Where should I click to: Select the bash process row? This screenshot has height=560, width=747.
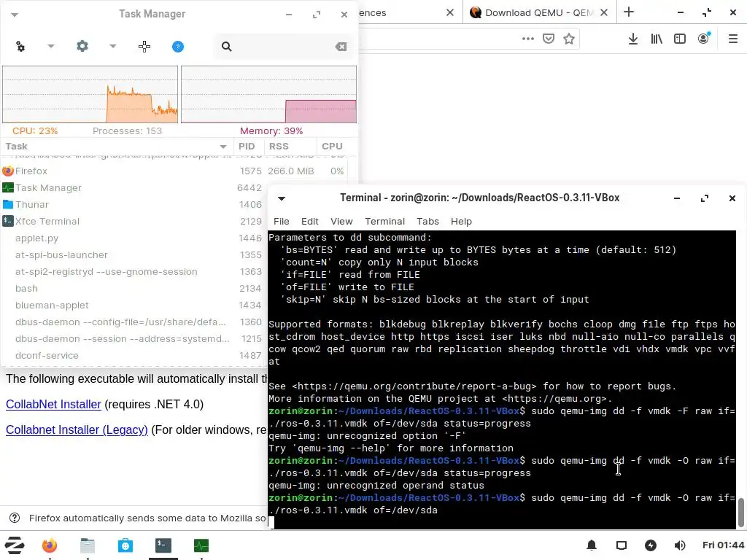click(135, 288)
